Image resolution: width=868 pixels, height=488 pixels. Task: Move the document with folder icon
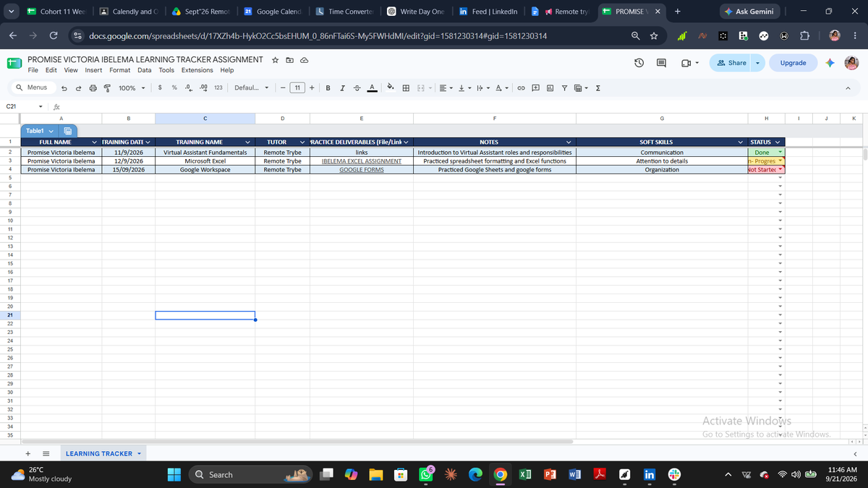pos(289,60)
